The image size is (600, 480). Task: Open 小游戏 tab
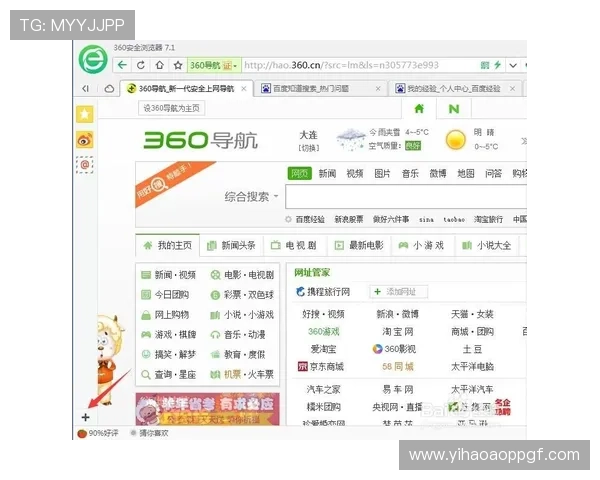422,245
